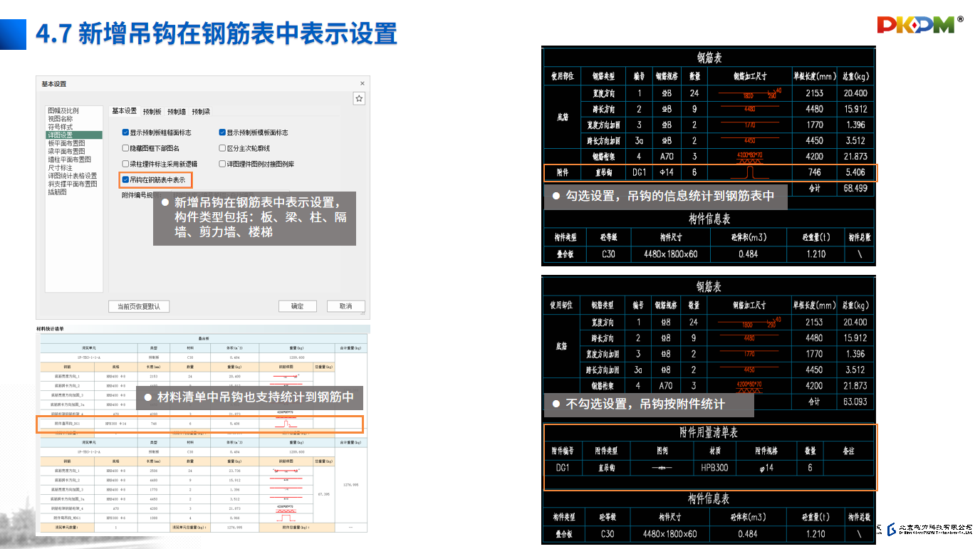Toggle 显示预制板粗糙面标志 checkbox
The image size is (980, 549).
(x=125, y=132)
